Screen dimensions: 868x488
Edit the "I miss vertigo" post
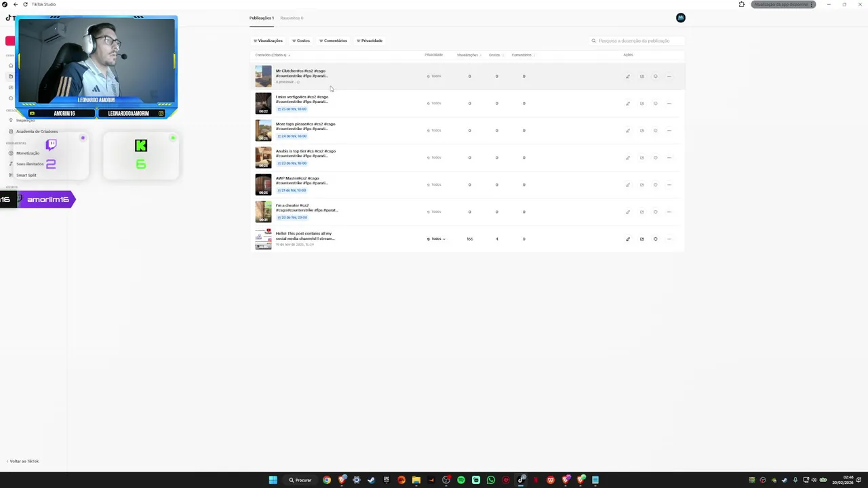pos(628,104)
